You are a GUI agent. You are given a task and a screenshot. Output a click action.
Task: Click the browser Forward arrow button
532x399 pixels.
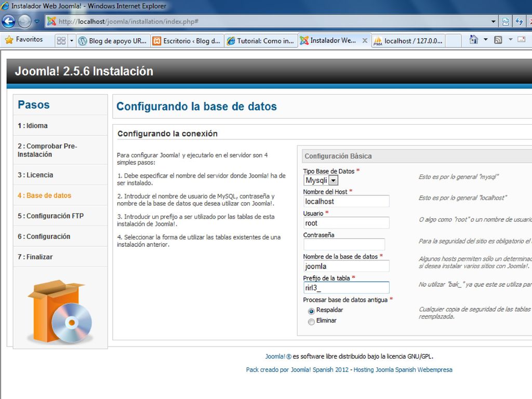click(x=24, y=21)
